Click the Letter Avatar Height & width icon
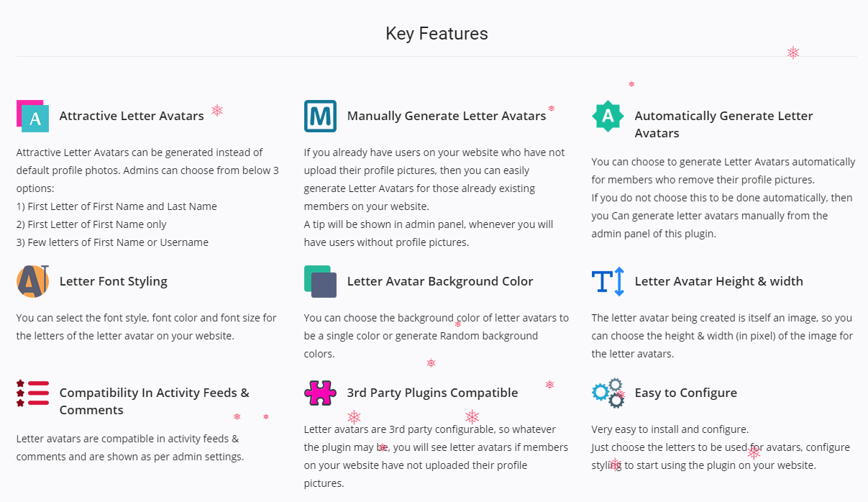 [608, 281]
